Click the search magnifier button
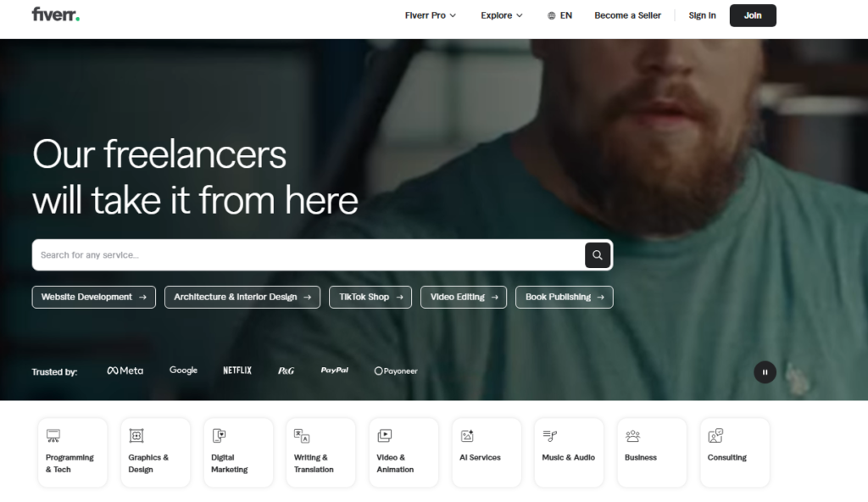This screenshot has width=868, height=502. (x=598, y=255)
